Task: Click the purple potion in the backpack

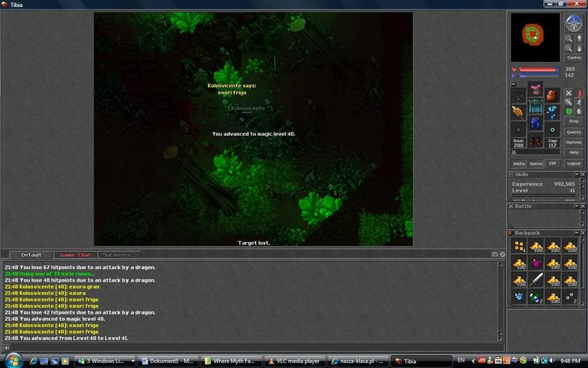Action: [536, 263]
